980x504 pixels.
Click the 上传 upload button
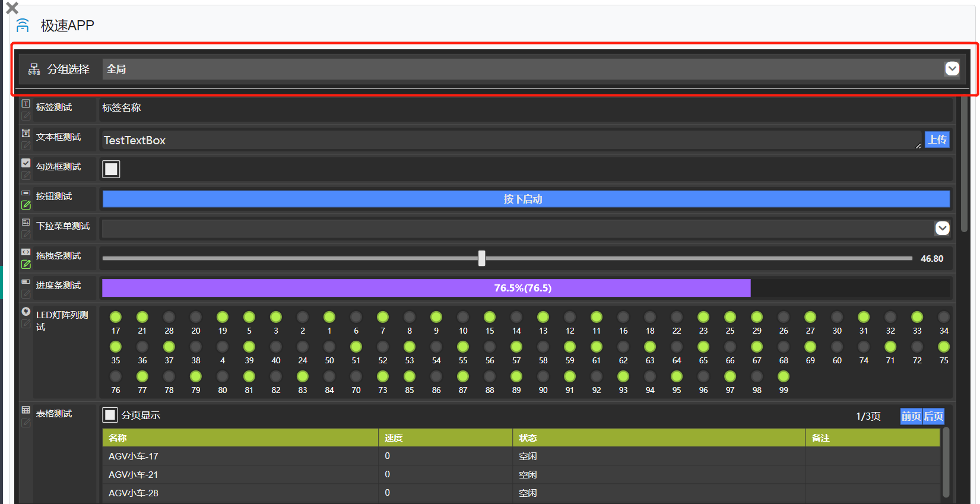(x=937, y=140)
